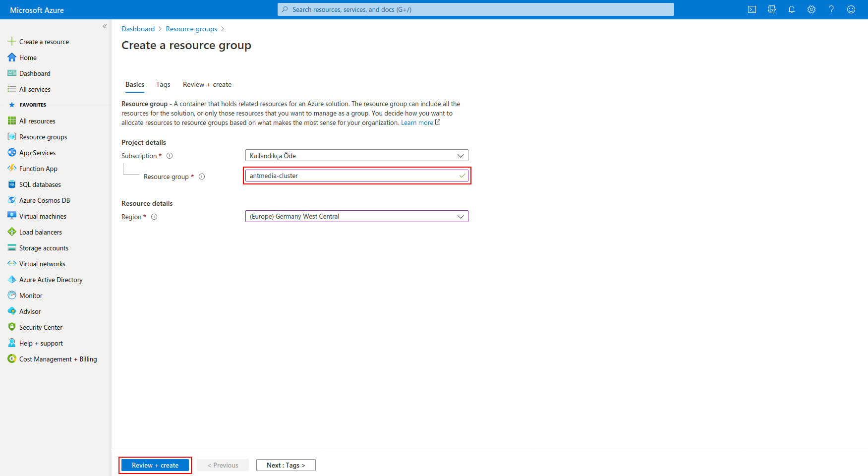Open the Region dropdown Germany West Central
Image resolution: width=868 pixels, height=476 pixels.
[357, 216]
